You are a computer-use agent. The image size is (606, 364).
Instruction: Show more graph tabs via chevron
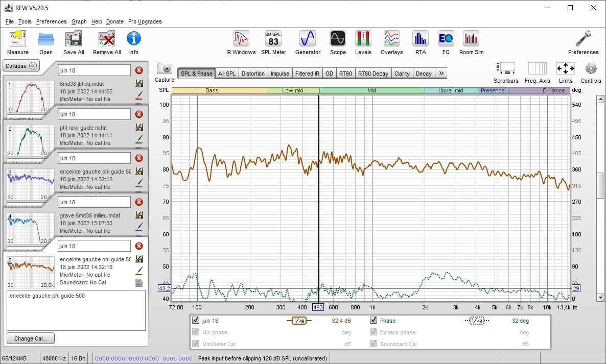coord(441,74)
